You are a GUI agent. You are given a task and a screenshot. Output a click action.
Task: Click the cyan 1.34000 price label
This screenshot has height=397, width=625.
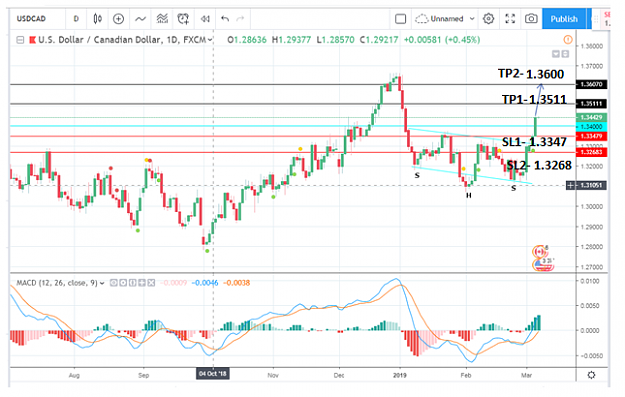pos(592,127)
